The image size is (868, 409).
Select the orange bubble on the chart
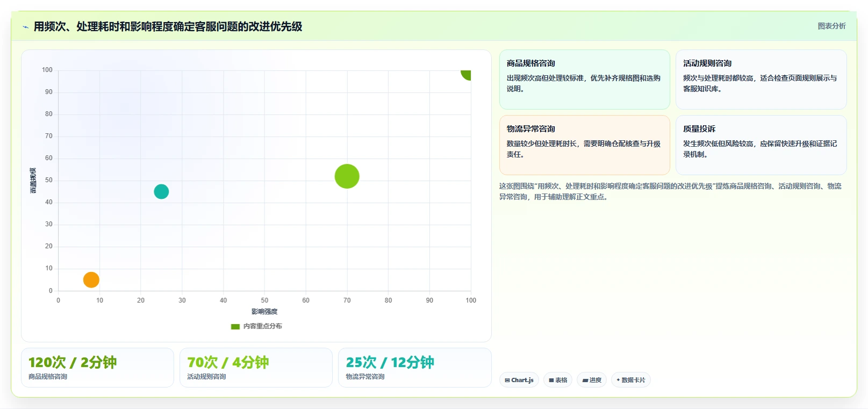coord(91,280)
